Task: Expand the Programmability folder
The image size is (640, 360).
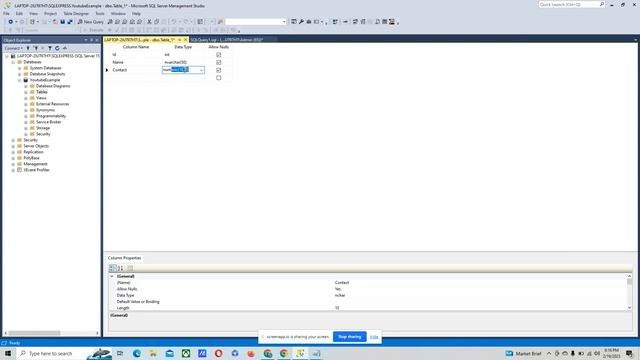Action: [x=26, y=116]
